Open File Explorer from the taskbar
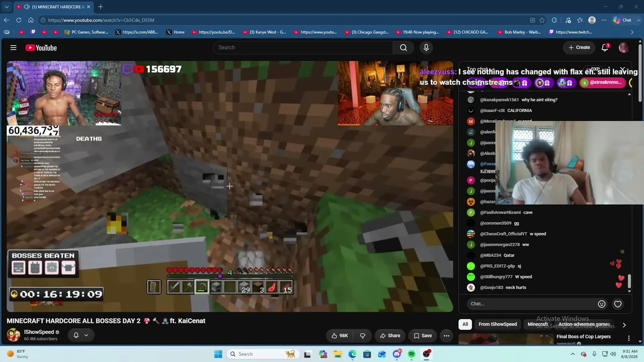The width and height of the screenshot is (644, 362). coord(338,354)
